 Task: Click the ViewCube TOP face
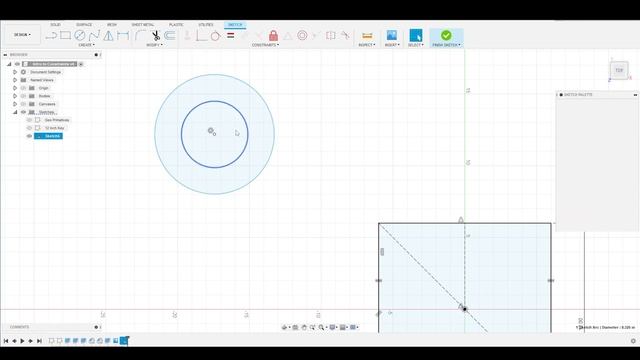(x=619, y=70)
